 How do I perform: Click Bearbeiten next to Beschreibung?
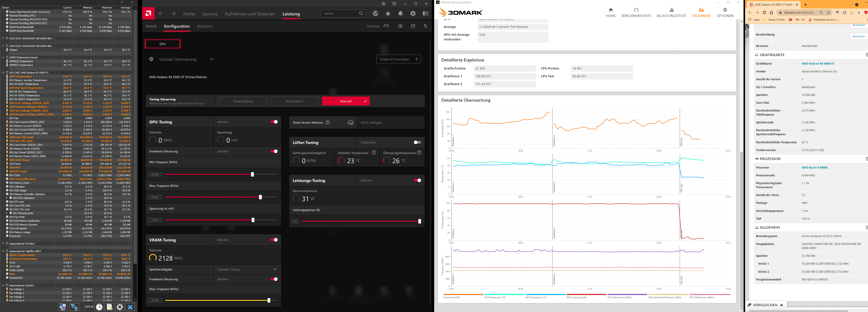coord(859,36)
